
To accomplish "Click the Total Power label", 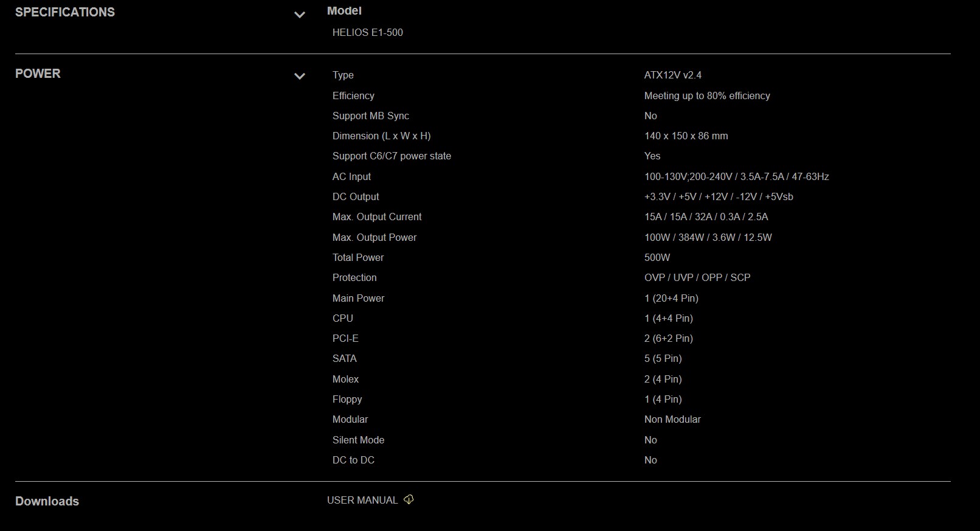I will click(358, 257).
